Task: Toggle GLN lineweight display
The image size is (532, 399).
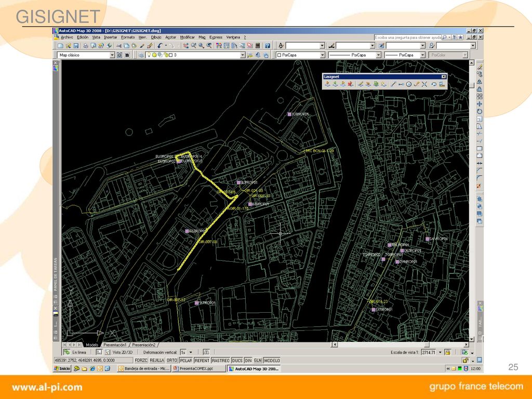Action: point(258,361)
